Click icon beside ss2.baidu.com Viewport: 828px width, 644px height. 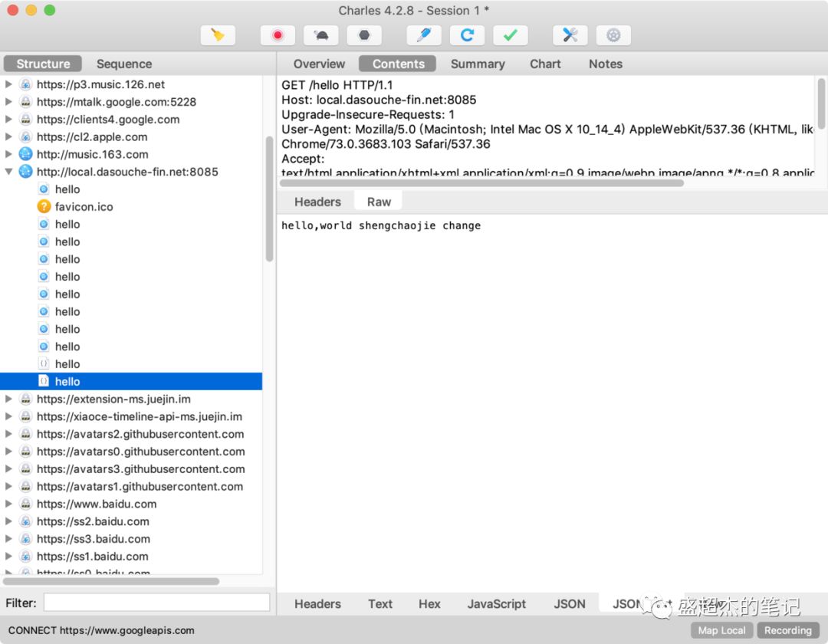point(25,521)
